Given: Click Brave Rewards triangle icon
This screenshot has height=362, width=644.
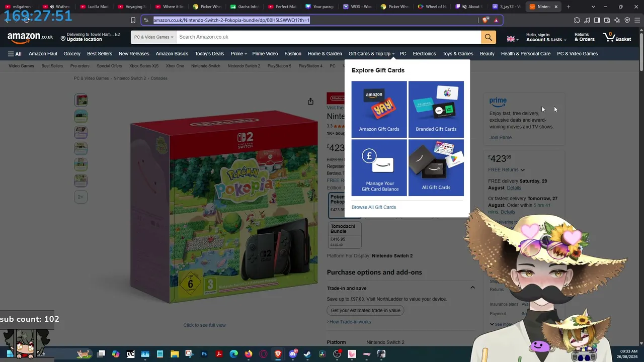Looking at the screenshot, I should tap(496, 20).
